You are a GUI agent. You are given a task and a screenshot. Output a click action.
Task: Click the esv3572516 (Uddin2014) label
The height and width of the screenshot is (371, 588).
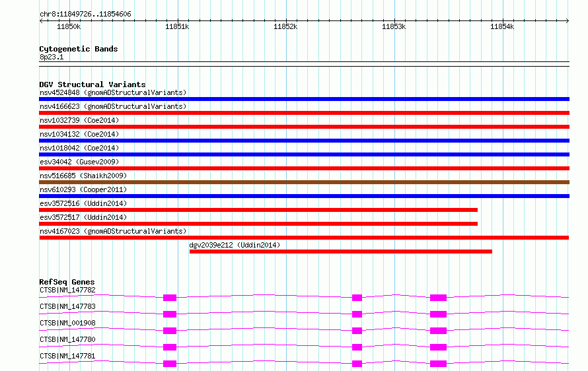click(83, 203)
